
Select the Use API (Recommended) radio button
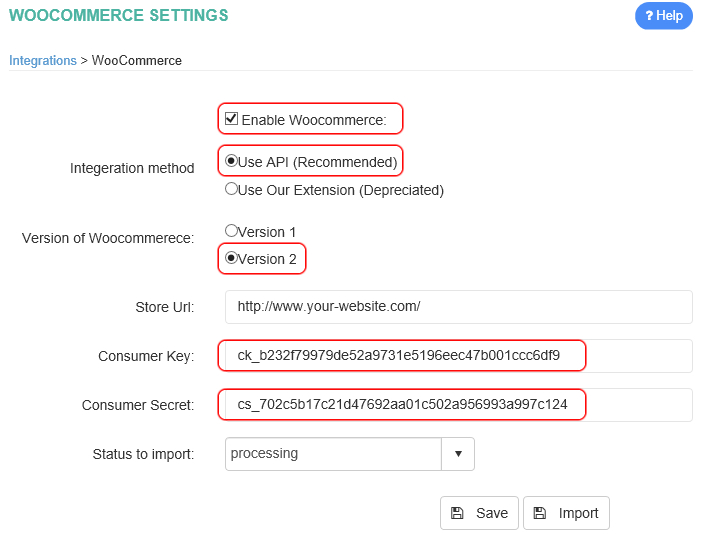[231, 161]
